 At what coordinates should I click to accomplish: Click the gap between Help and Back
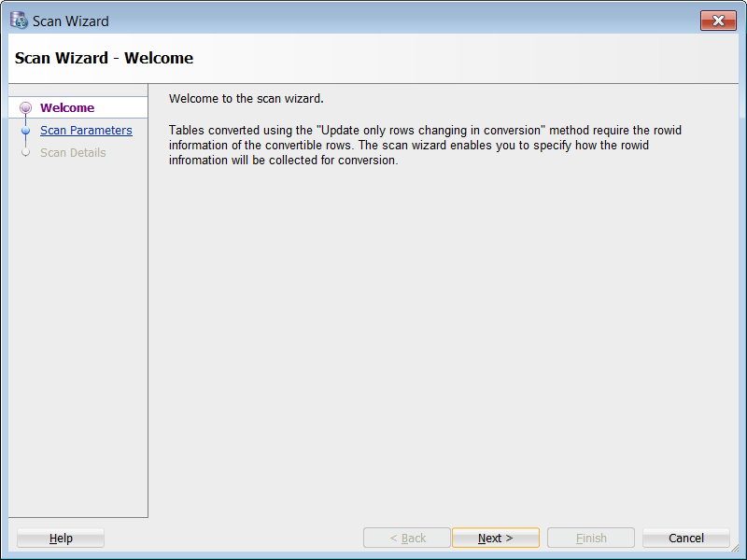click(233, 538)
